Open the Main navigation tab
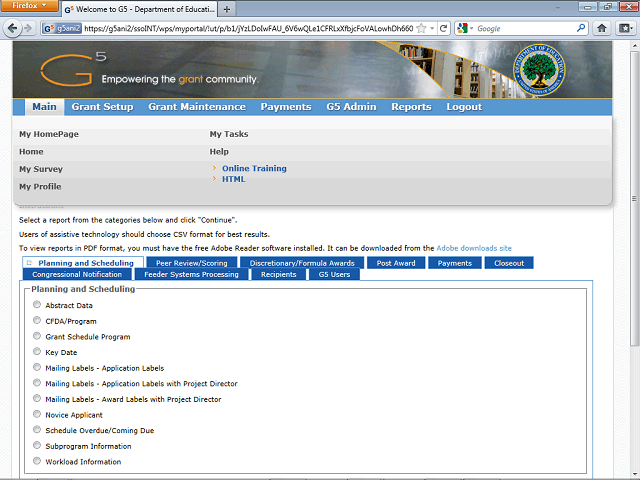The width and height of the screenshot is (640, 480). click(x=44, y=107)
